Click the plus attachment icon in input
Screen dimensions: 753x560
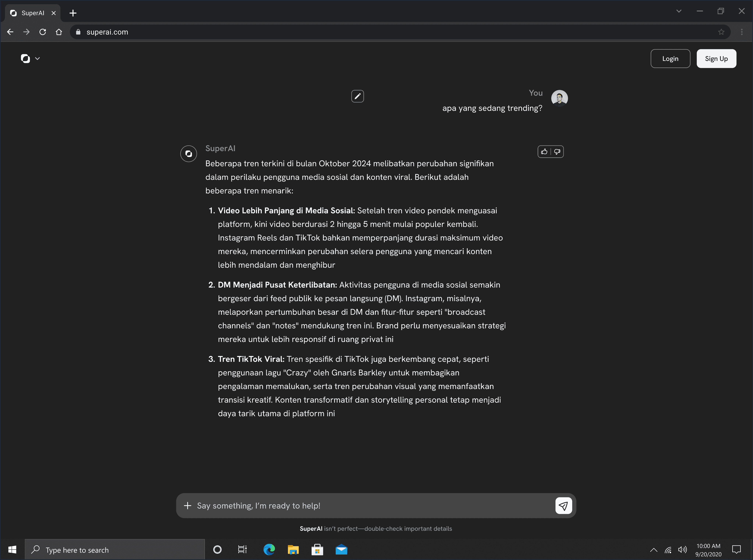tap(188, 506)
